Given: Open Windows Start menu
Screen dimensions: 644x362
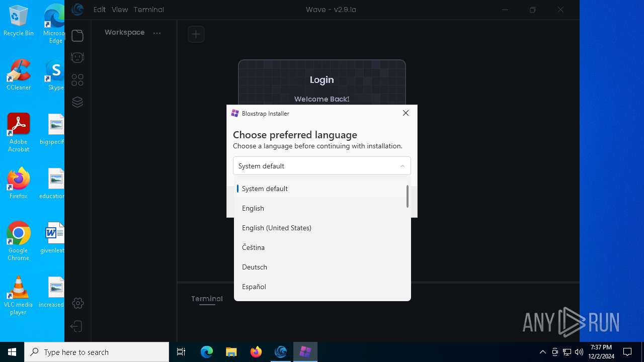Looking at the screenshot, I should point(12,352).
